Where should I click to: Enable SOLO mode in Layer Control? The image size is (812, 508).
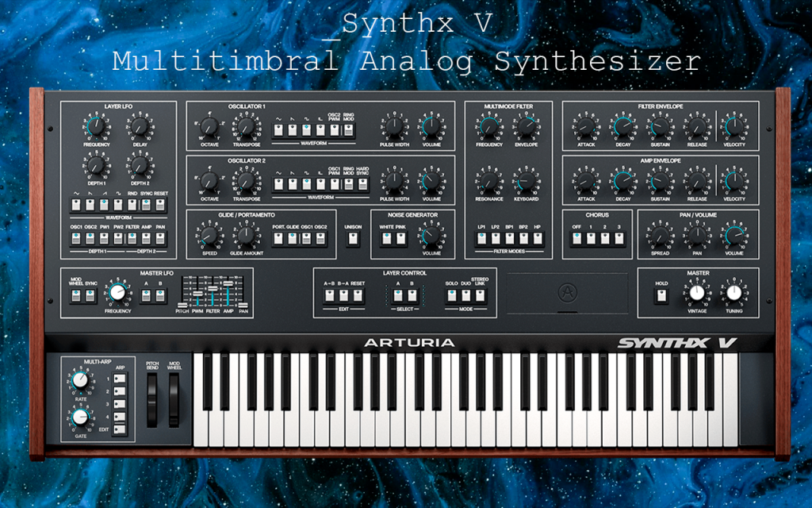pyautogui.click(x=451, y=296)
